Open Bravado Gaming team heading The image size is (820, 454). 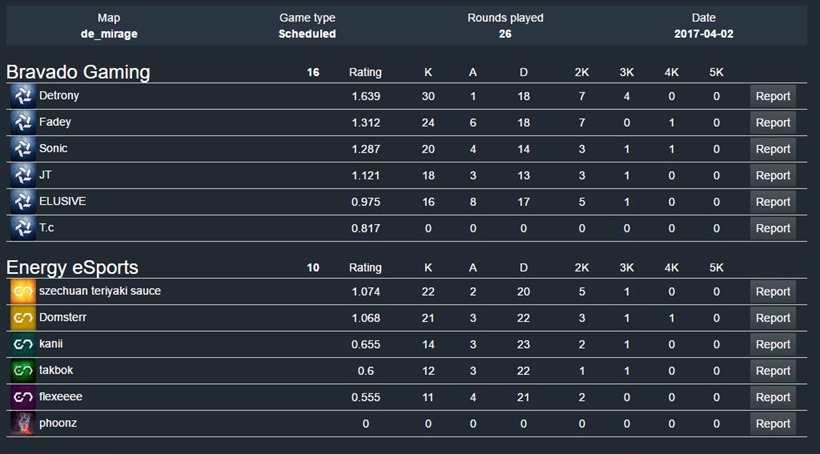[78, 72]
